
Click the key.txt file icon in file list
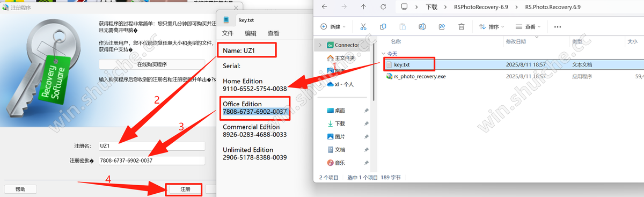pos(389,64)
